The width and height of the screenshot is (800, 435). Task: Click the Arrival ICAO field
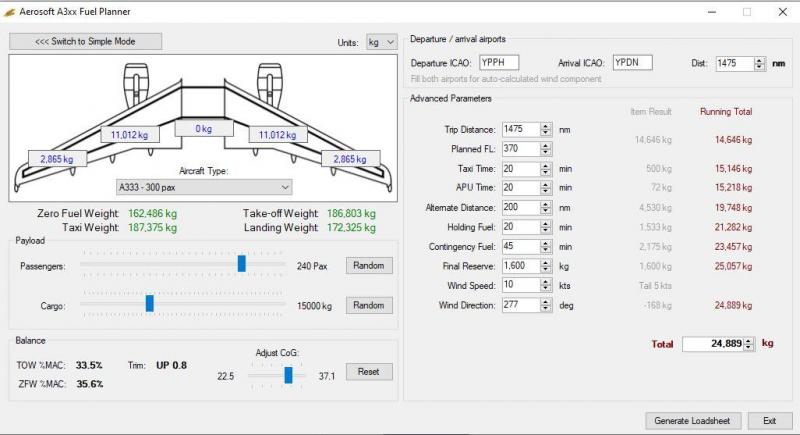point(633,63)
